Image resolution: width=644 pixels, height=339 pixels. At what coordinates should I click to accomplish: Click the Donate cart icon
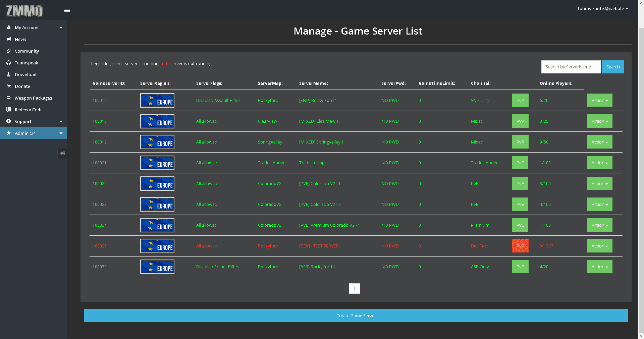tap(9, 86)
